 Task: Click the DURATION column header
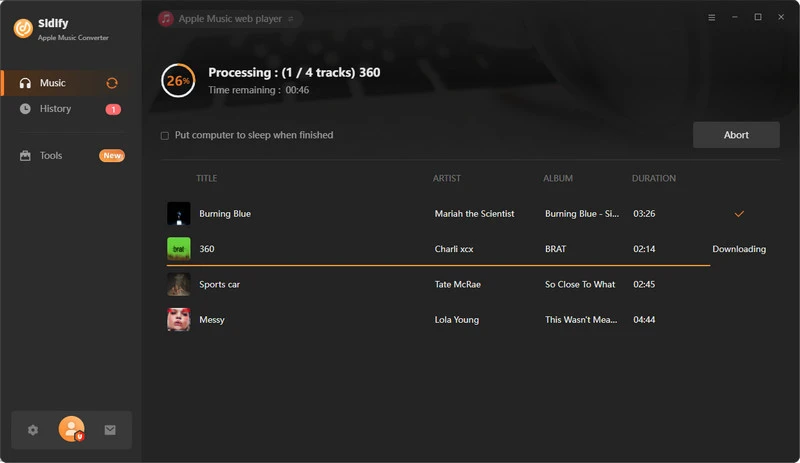point(654,178)
